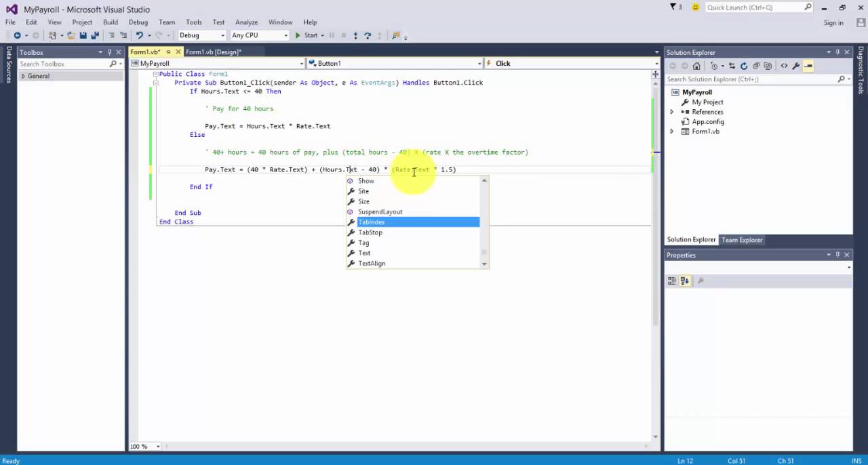Toggle pin on the Form1.vb tab

pyautogui.click(x=169, y=52)
